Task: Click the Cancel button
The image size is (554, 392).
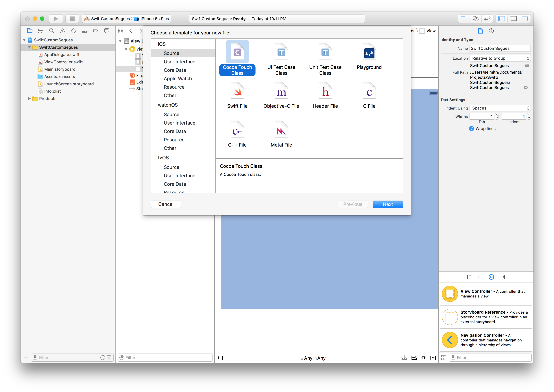Action: pyautogui.click(x=166, y=204)
